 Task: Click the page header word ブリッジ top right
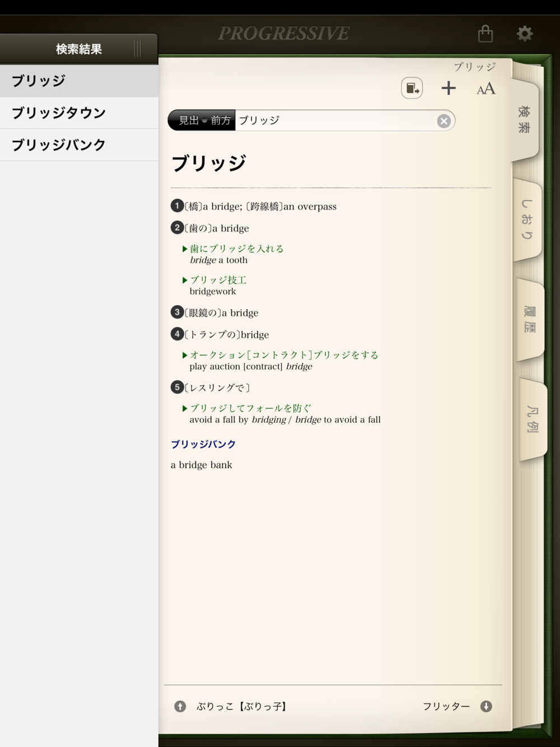pyautogui.click(x=475, y=67)
